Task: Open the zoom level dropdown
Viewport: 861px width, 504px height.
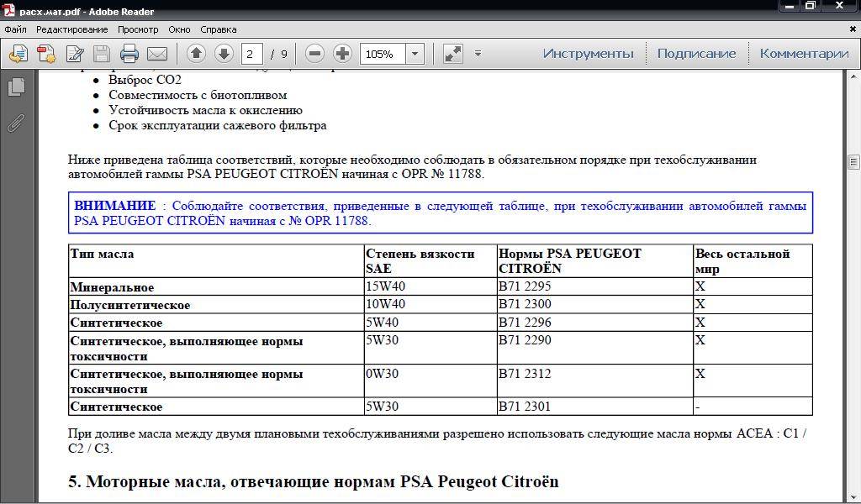Action: 415,53
